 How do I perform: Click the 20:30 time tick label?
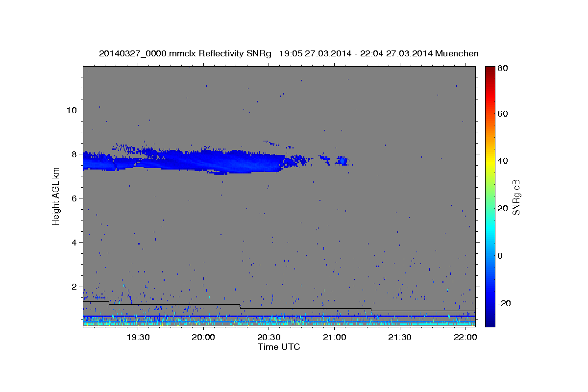pos(269,337)
